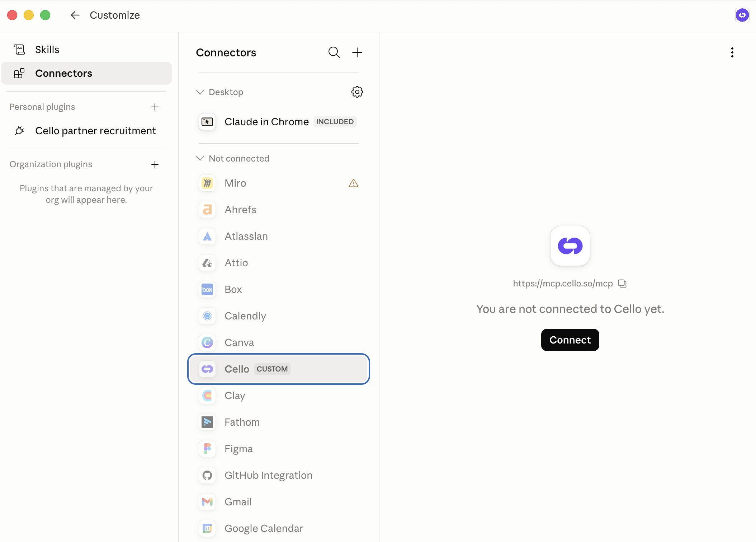756x542 pixels.
Task: Open the three-dot more options menu
Action: pos(732,52)
